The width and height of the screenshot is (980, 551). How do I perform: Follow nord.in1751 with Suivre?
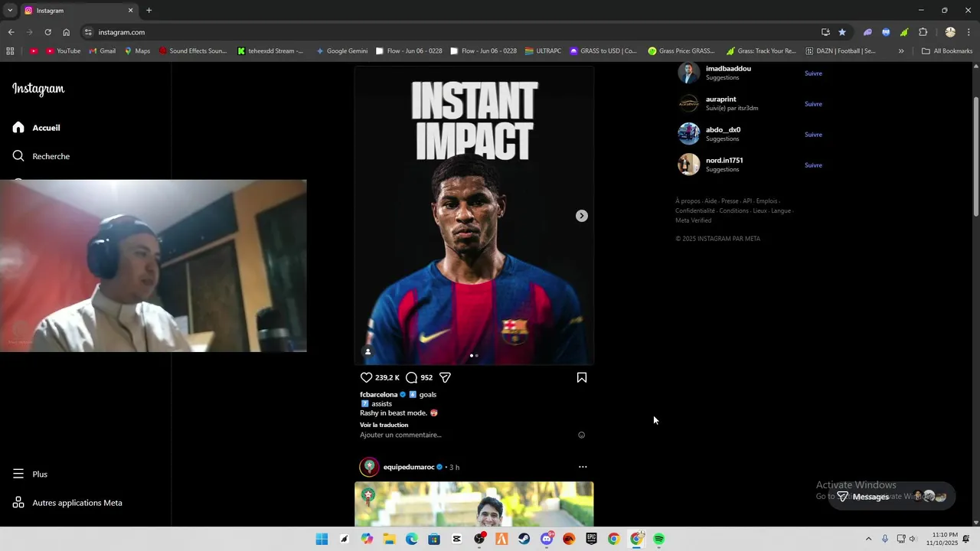[x=813, y=165]
